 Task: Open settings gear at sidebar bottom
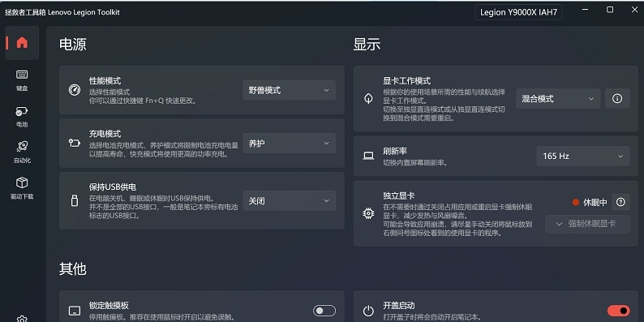[22, 319]
